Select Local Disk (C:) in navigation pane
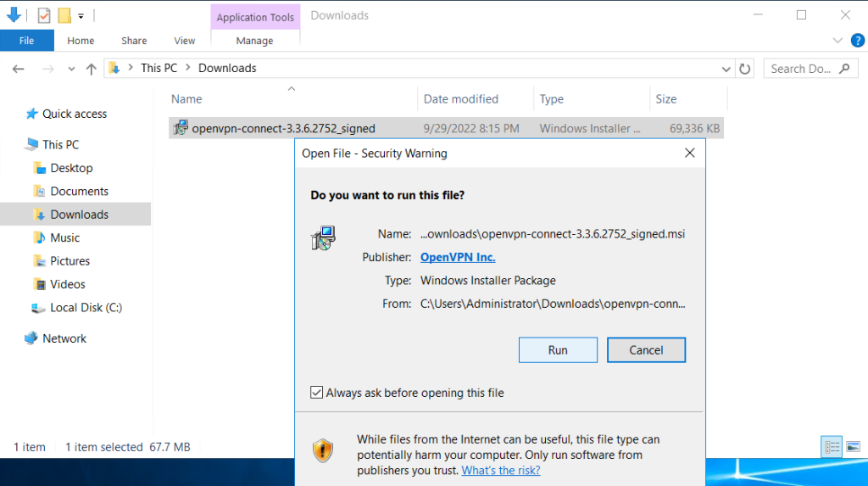868x486 pixels. (x=86, y=308)
